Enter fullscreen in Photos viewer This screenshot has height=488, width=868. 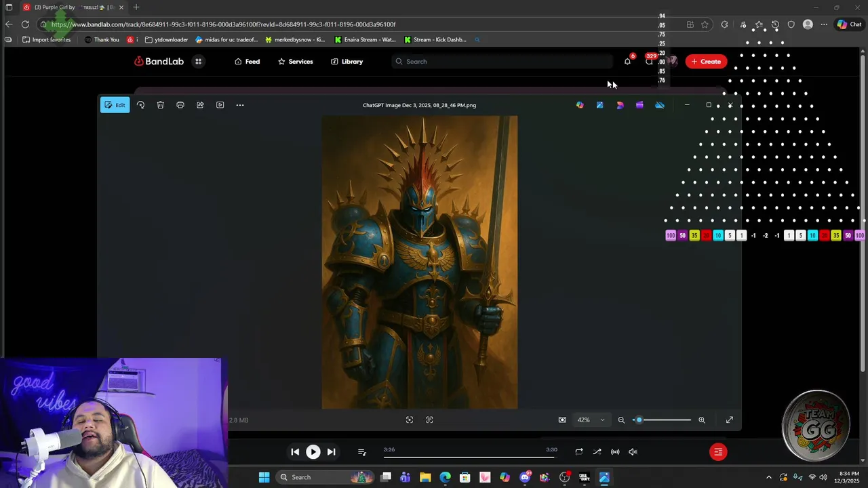(730, 420)
